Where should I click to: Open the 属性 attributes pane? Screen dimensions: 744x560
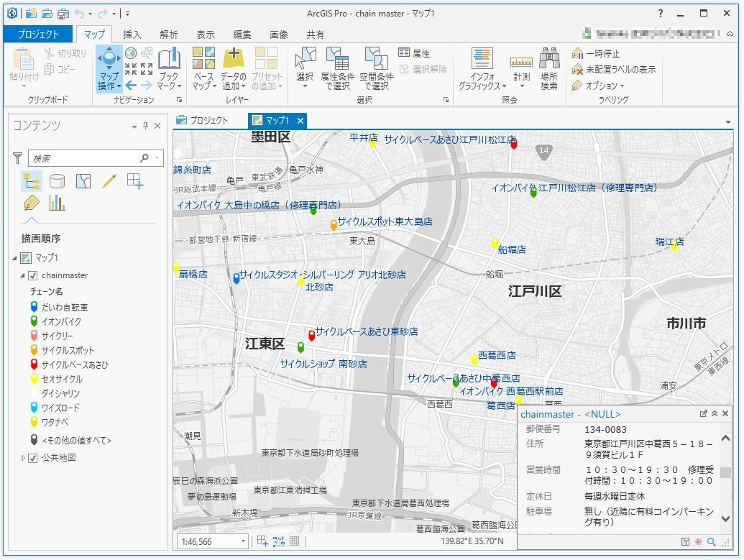coord(414,53)
